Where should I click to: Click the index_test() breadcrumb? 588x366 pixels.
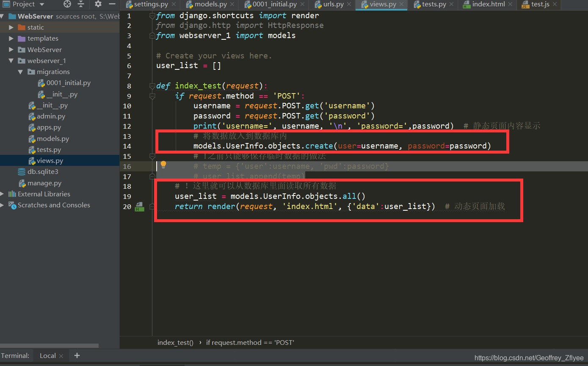(x=175, y=342)
